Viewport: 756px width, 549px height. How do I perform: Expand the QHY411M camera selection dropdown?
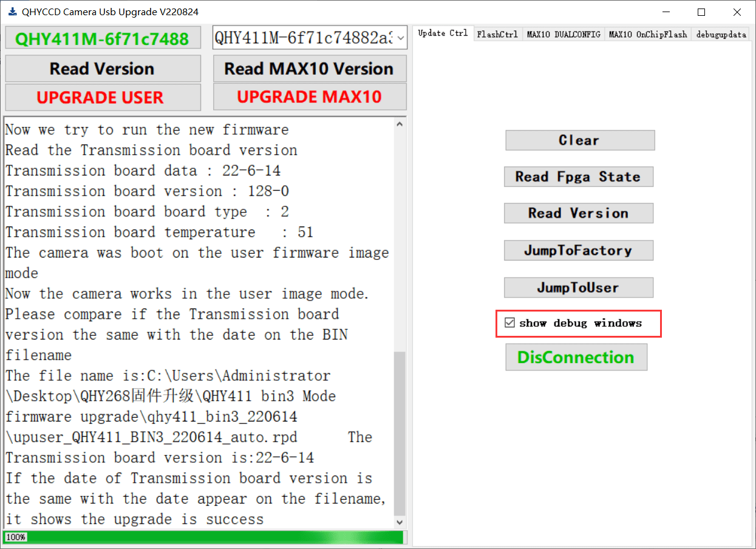pos(400,38)
